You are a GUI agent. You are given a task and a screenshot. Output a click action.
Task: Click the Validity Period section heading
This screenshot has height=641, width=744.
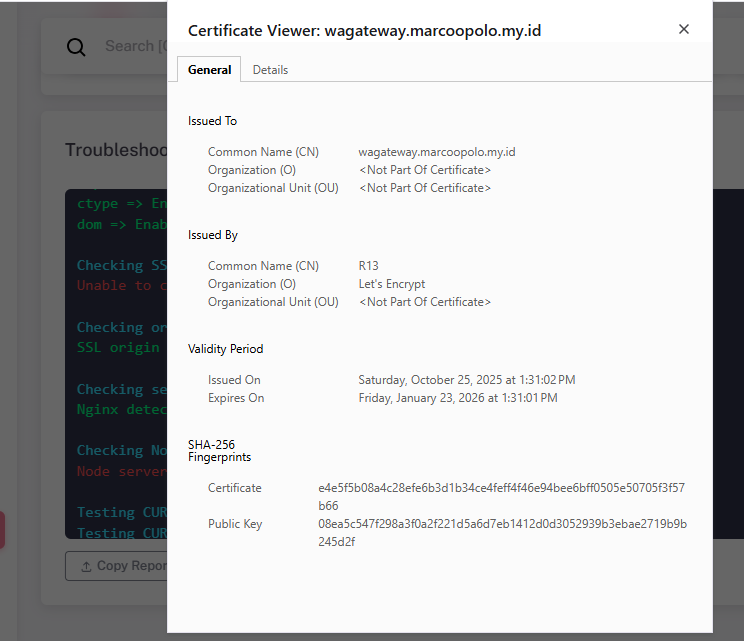[x=225, y=349]
